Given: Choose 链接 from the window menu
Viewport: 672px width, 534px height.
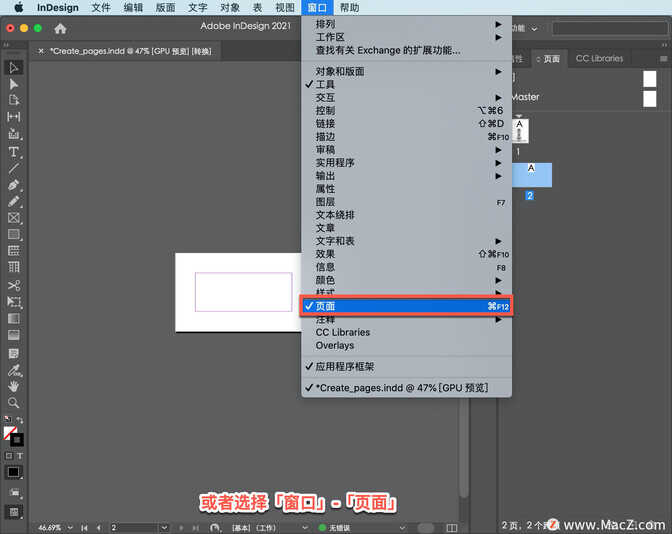Looking at the screenshot, I should (407, 123).
